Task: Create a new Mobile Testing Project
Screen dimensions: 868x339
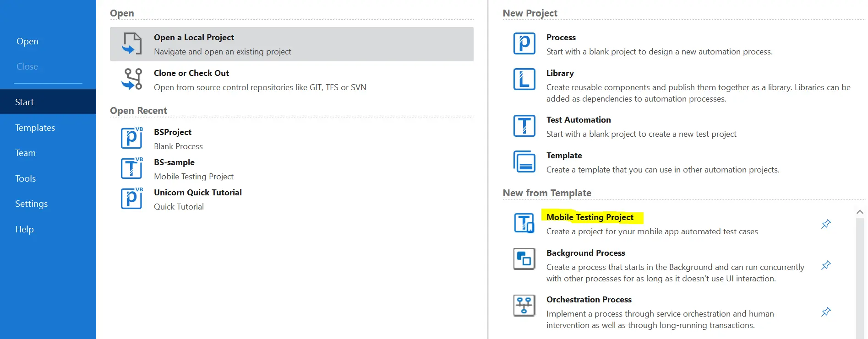Action: point(590,217)
